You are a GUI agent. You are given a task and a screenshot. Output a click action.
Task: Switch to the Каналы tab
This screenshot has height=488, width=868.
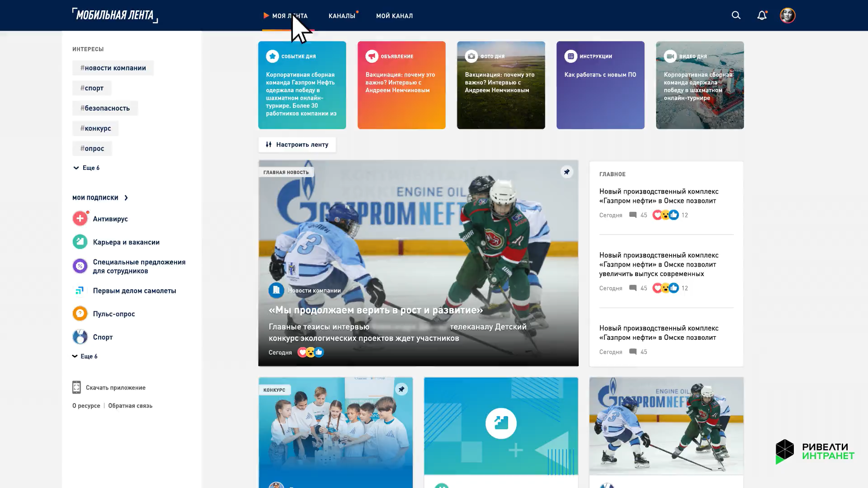pos(342,16)
